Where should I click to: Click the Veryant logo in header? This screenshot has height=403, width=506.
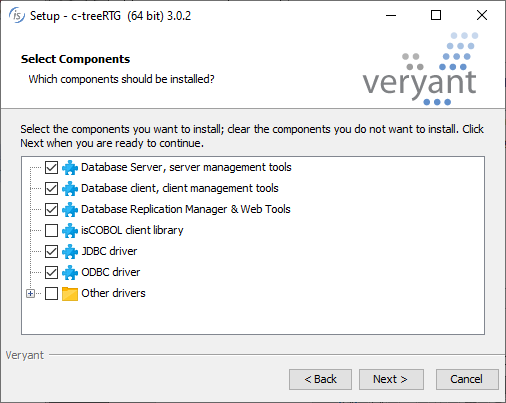[420, 69]
